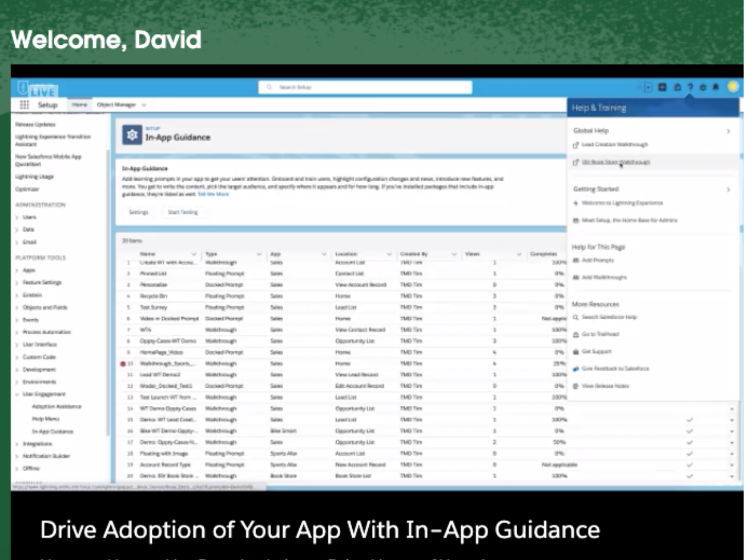This screenshot has height=560, width=746.
Task: Open the notifications bell icon
Action: [716, 87]
